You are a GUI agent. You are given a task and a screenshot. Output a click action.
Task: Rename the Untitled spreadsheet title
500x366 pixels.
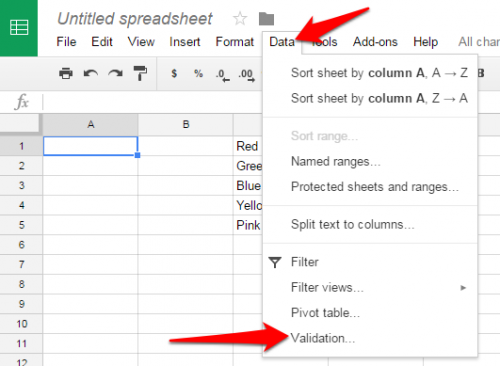(135, 19)
